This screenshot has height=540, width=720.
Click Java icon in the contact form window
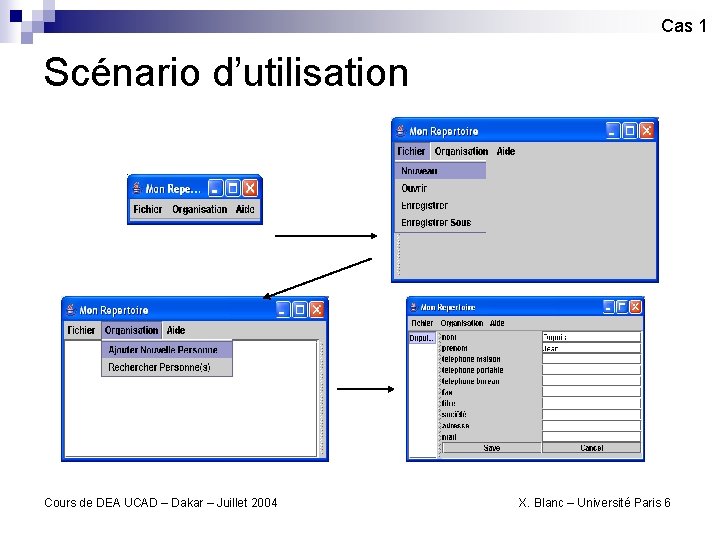(x=413, y=307)
